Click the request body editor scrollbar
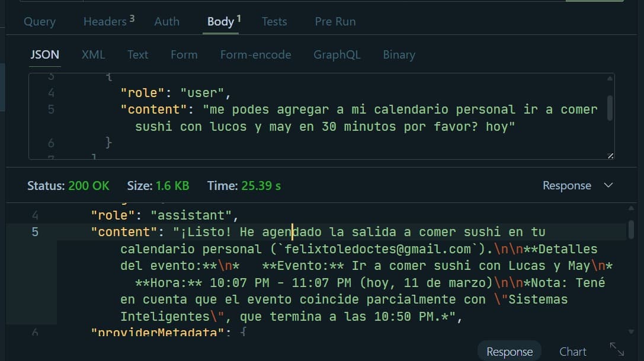This screenshot has width=644, height=361. coord(610,108)
